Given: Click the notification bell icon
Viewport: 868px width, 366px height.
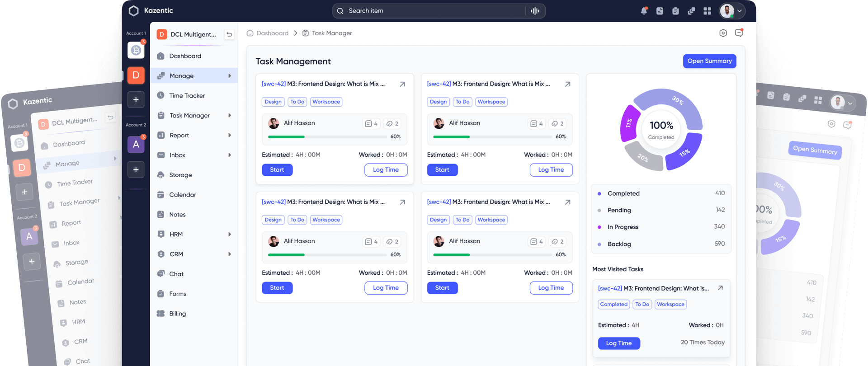Looking at the screenshot, I should point(644,11).
